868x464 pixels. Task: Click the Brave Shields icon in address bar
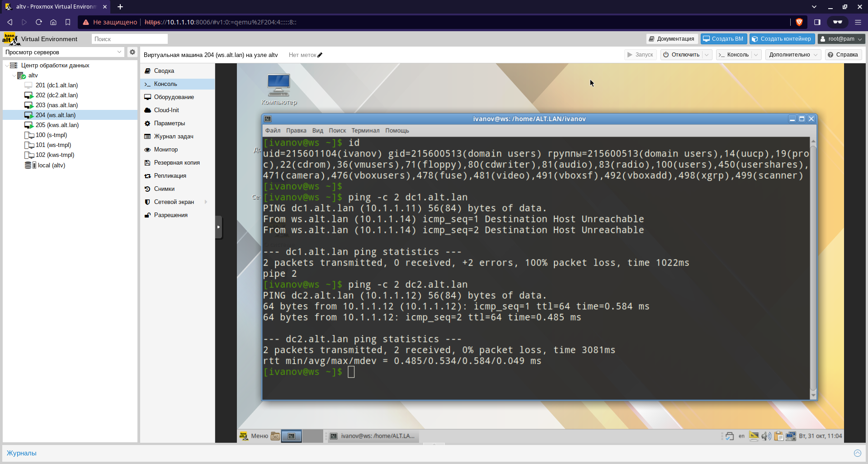pyautogui.click(x=799, y=22)
